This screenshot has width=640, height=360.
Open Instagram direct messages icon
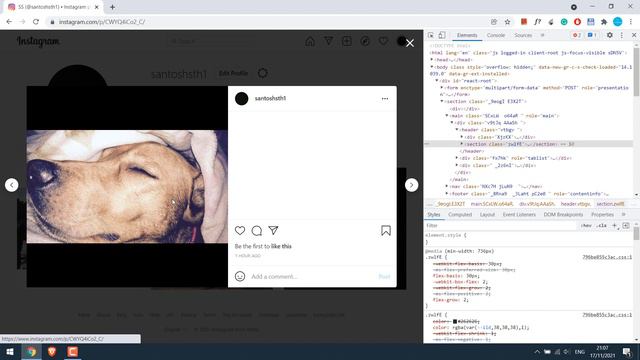click(328, 41)
